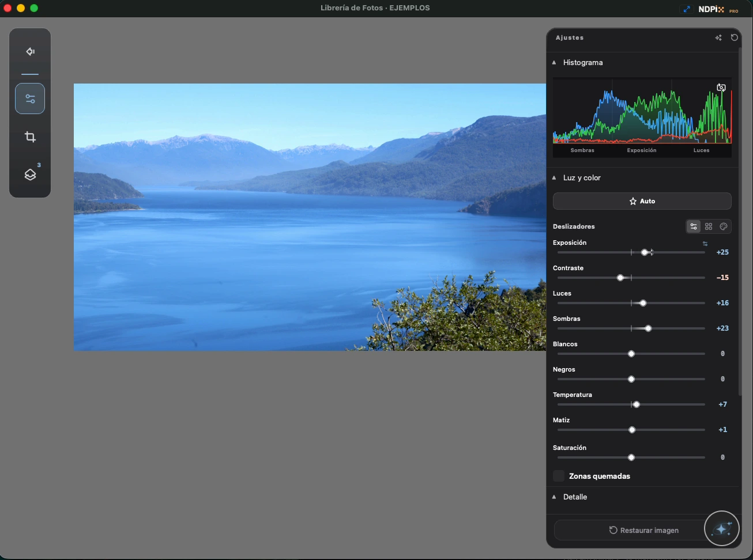
Task: Click the +23 Sombras value
Action: coord(722,328)
